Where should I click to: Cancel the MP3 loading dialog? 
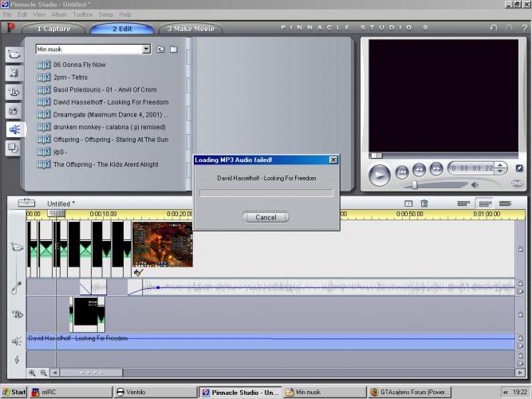click(266, 217)
